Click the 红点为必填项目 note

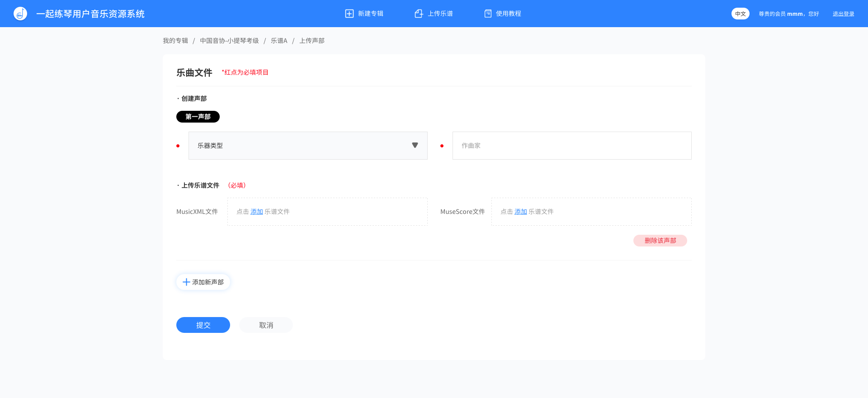[245, 72]
